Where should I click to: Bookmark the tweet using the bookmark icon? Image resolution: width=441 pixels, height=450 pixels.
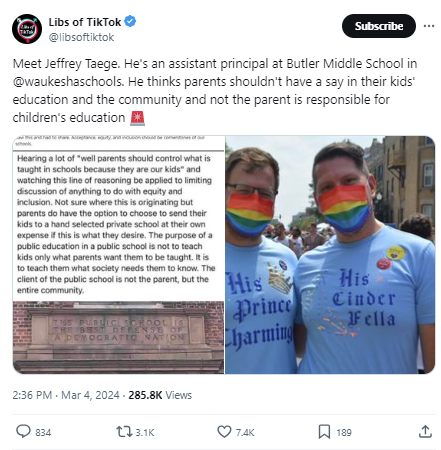324,431
